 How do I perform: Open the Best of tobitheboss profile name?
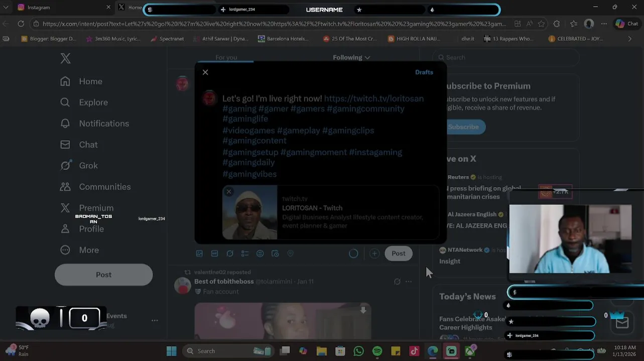(x=224, y=282)
